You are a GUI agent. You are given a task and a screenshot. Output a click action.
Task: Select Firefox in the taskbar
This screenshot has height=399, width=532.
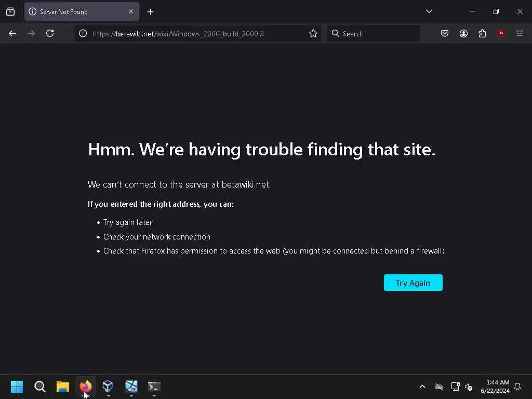pos(86,387)
